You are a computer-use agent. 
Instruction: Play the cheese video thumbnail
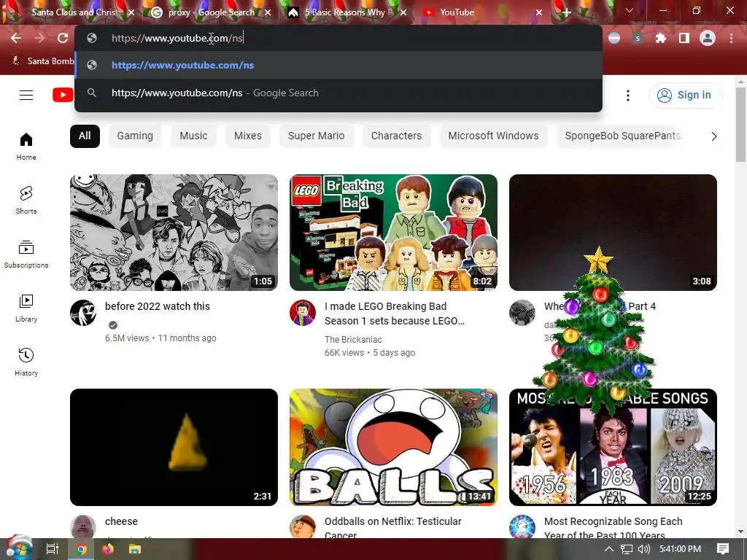pos(174,447)
